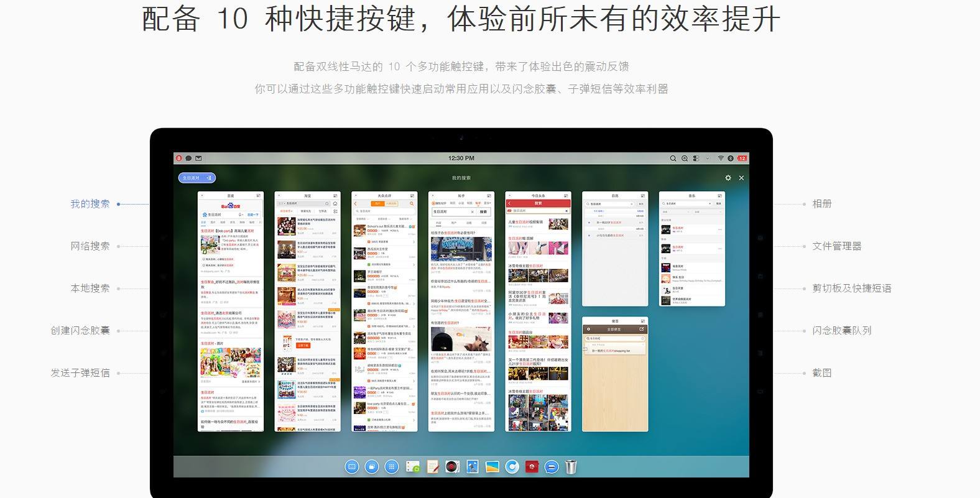Open the reminders list dock icon
980x498 pixels.
tap(412, 466)
